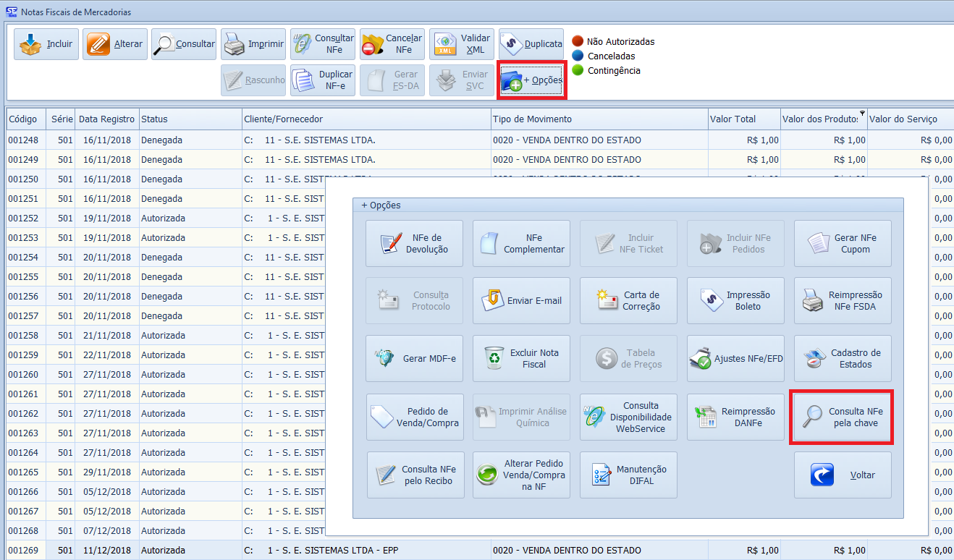Sort by the Status column header
Image resolution: width=954 pixels, height=560 pixels.
(190, 119)
